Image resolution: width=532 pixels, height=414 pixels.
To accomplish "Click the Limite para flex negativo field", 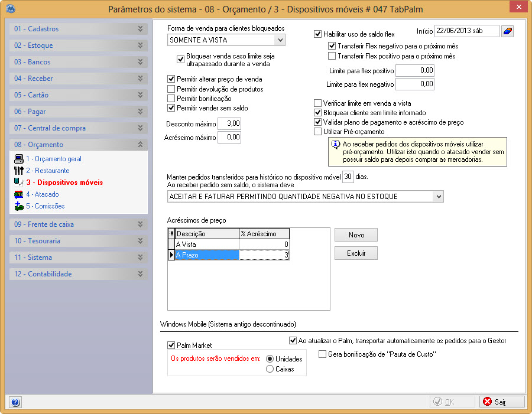I will pos(415,84).
